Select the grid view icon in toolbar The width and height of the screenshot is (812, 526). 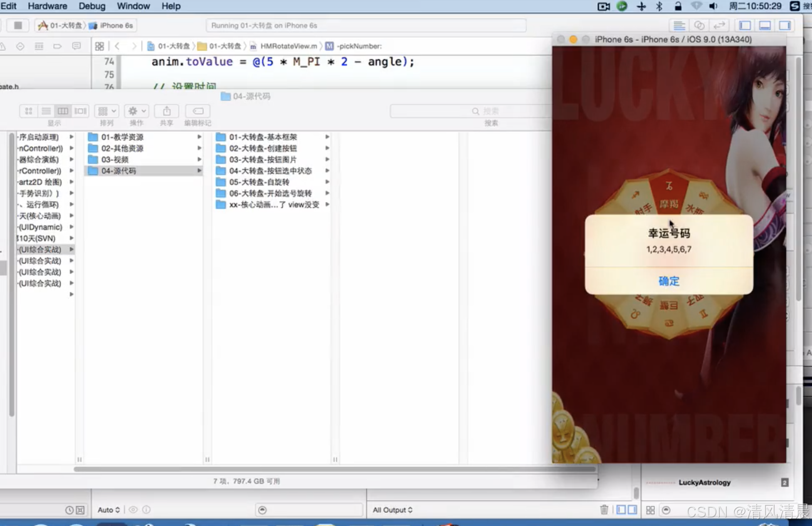click(x=28, y=111)
